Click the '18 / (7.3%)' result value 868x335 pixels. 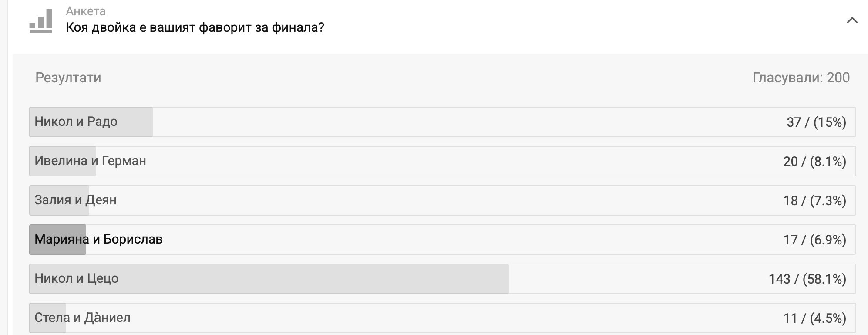(814, 201)
